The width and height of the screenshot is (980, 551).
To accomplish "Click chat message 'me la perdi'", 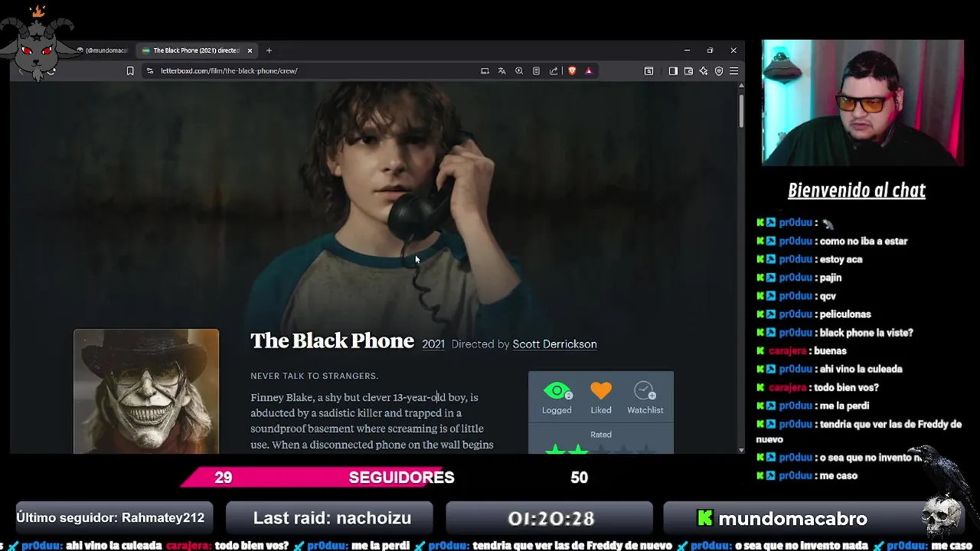I will pyautogui.click(x=844, y=406).
